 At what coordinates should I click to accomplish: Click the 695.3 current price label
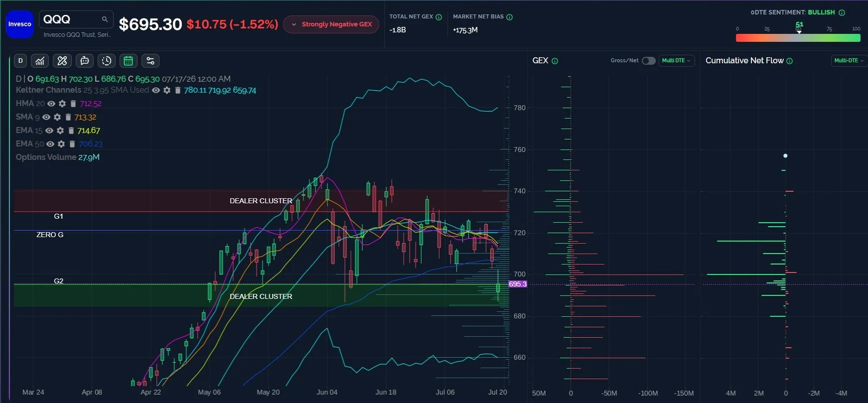517,284
